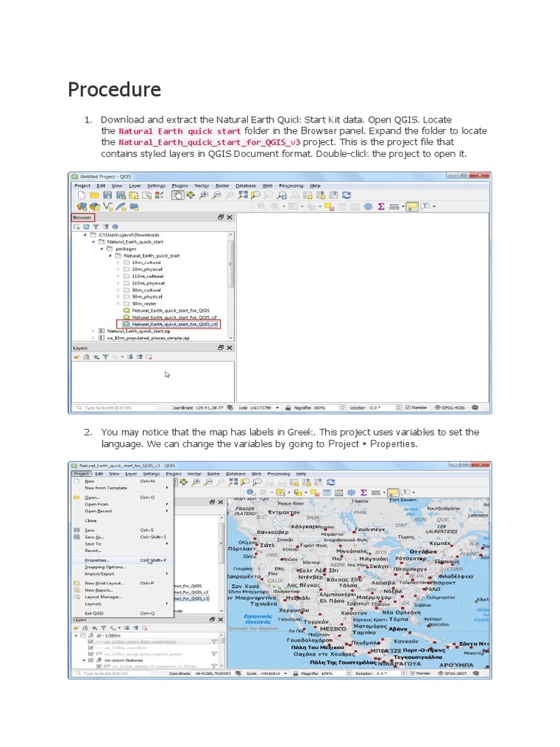The image size is (560, 747).
Task: Click Refresh icon in lower QGIS toolbar
Action: [x=331, y=482]
